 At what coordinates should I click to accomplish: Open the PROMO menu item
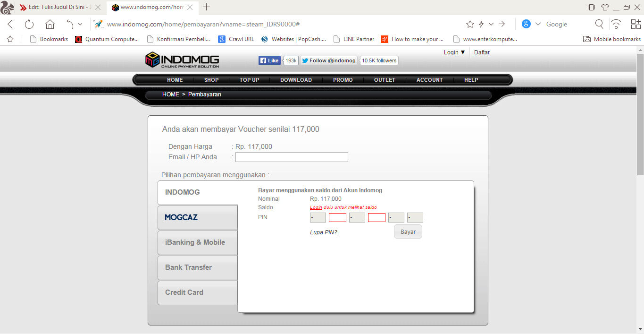click(343, 80)
